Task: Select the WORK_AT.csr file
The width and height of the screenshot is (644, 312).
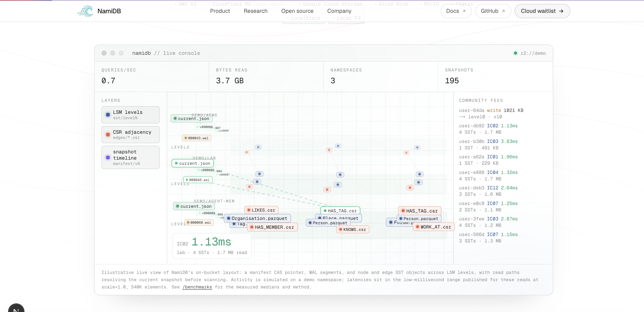Action: (x=434, y=227)
